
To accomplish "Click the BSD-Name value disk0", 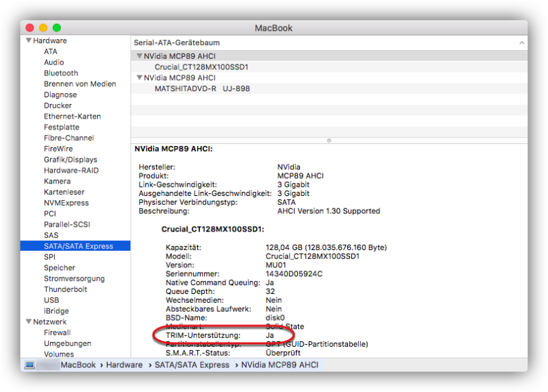I will tap(275, 318).
